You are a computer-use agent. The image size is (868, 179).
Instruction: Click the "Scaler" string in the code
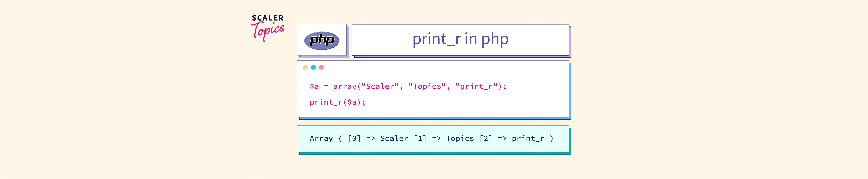click(380, 86)
